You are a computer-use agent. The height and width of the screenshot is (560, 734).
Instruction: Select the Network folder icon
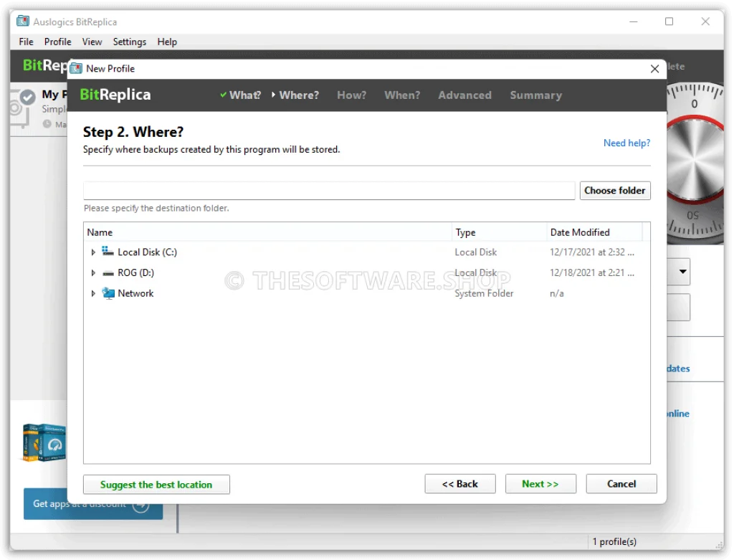point(108,293)
